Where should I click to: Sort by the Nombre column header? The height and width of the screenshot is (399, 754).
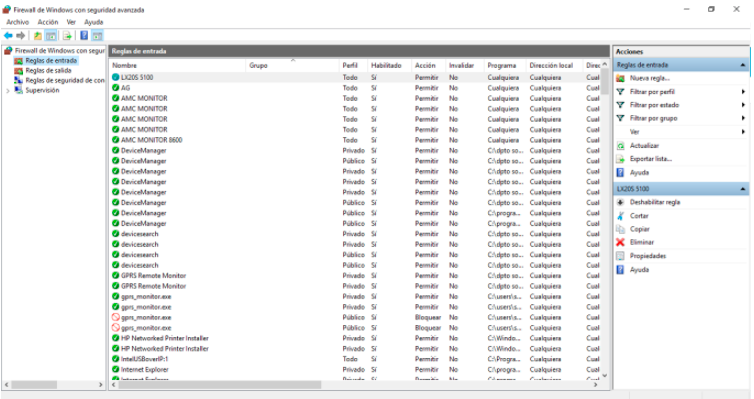[177, 65]
